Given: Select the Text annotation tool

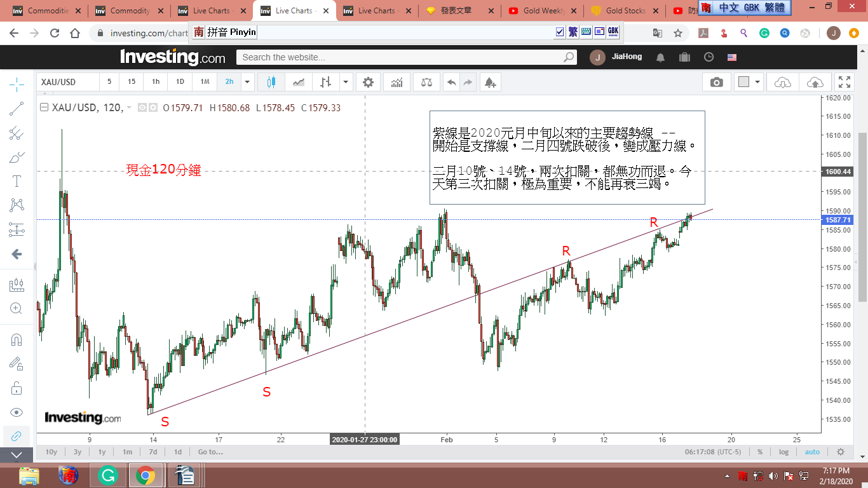Looking at the screenshot, I should click(17, 181).
